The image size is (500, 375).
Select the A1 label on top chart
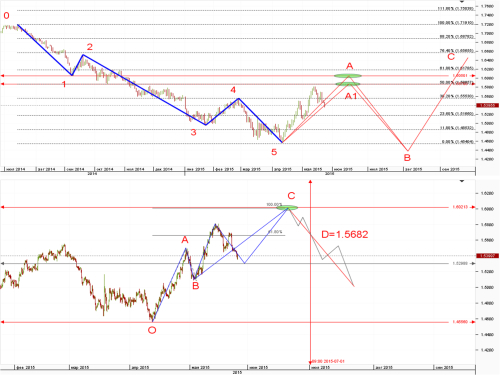pos(351,96)
